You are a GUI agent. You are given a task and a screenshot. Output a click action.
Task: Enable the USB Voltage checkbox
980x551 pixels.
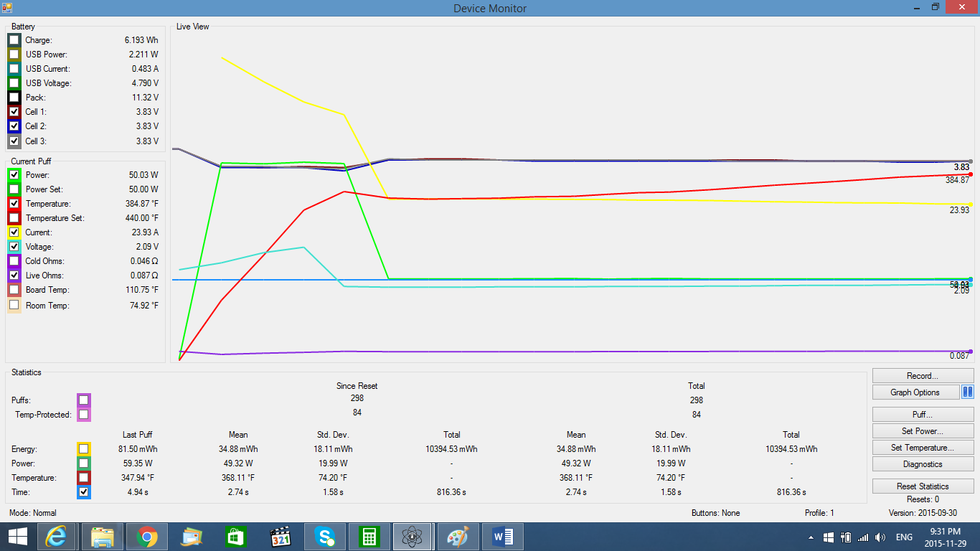tap(14, 83)
